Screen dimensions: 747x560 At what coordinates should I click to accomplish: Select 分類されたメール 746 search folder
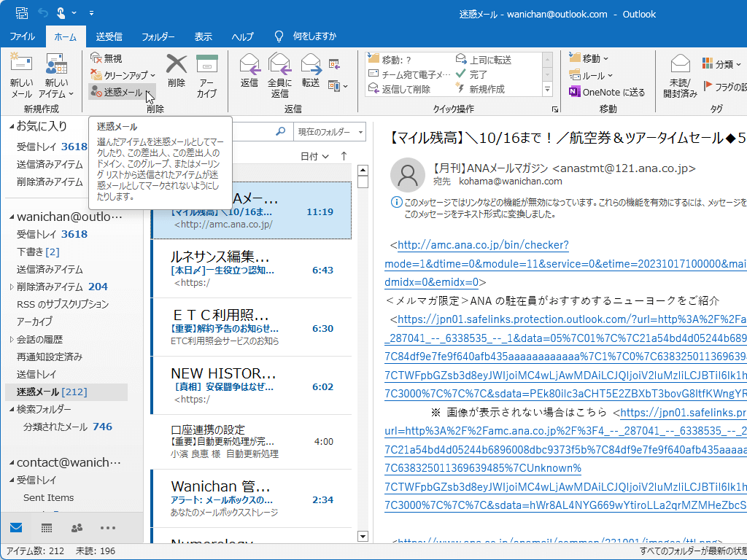pyautogui.click(x=68, y=427)
